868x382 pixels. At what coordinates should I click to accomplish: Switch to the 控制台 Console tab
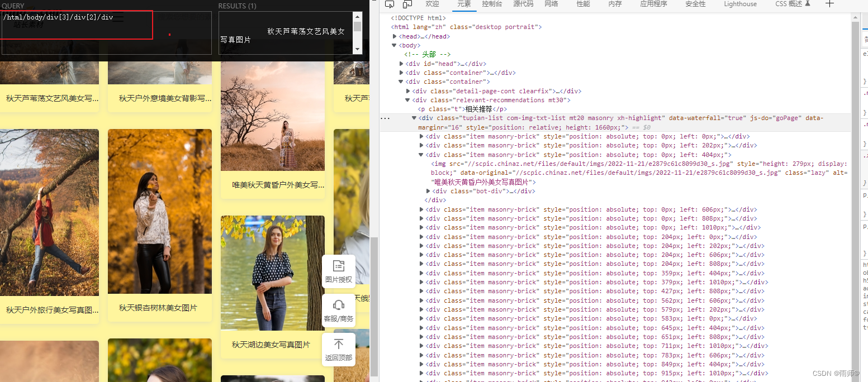pyautogui.click(x=491, y=4)
